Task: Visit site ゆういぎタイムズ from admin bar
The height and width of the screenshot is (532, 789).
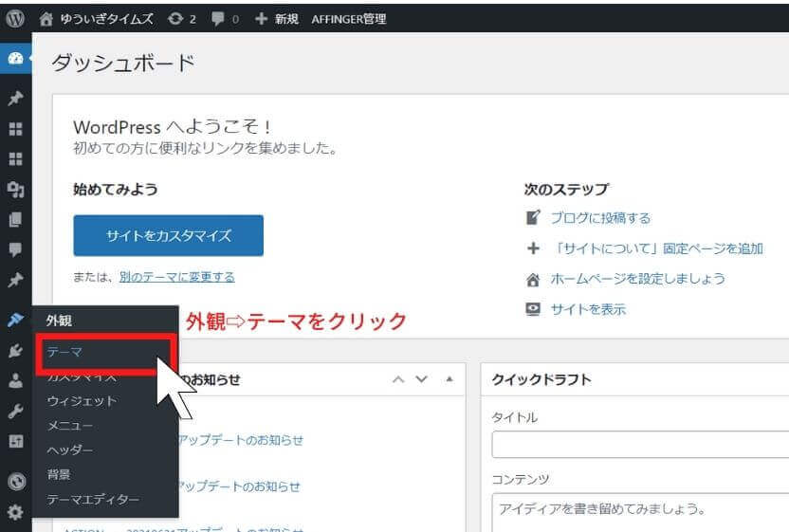Action: (96, 19)
